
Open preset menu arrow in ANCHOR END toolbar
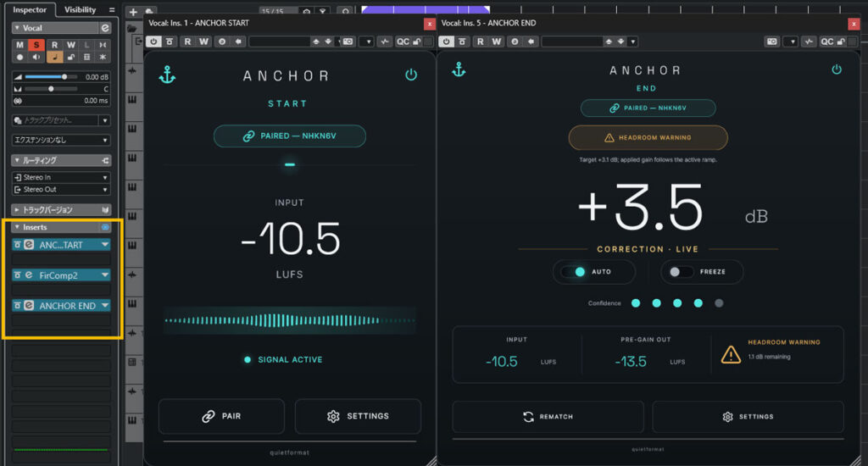click(632, 42)
